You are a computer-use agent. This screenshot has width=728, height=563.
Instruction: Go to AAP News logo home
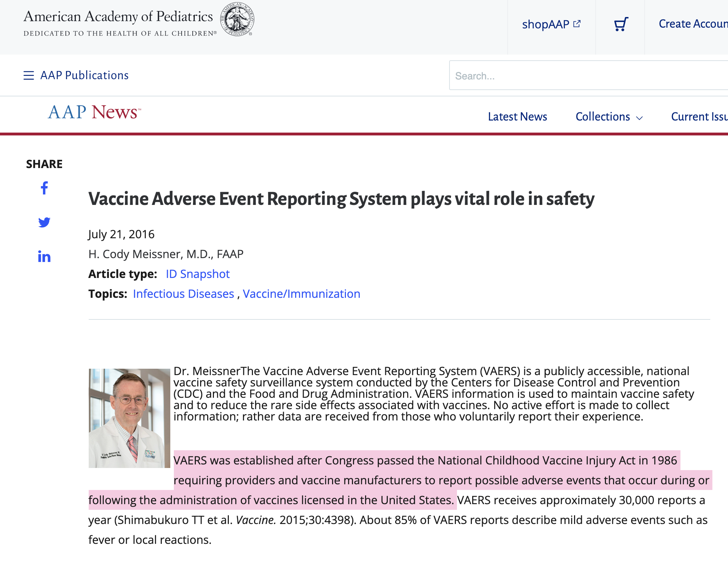click(x=94, y=112)
